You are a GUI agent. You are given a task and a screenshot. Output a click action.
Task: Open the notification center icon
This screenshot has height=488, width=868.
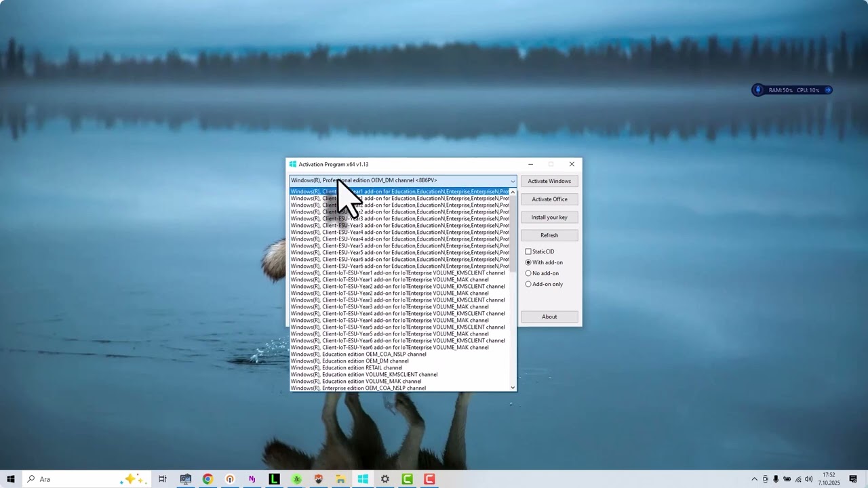click(x=853, y=479)
